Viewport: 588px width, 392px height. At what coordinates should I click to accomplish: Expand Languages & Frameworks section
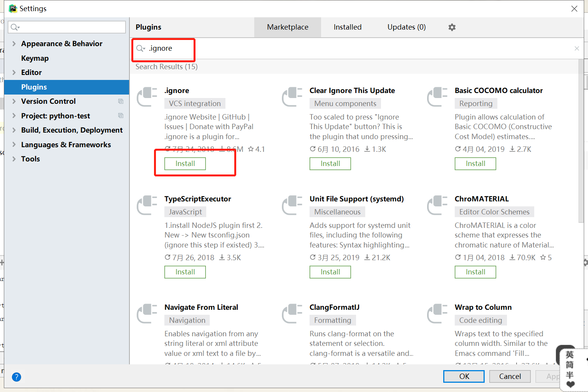pos(14,145)
